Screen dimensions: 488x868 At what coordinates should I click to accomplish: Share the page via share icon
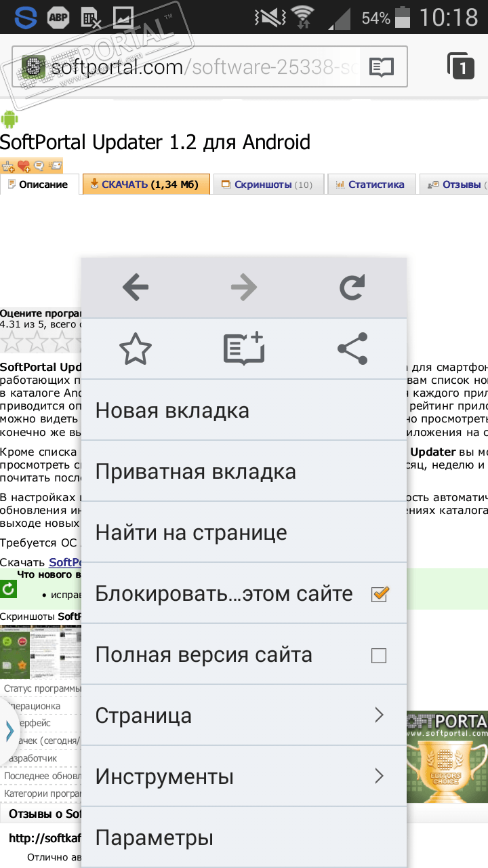(x=352, y=349)
